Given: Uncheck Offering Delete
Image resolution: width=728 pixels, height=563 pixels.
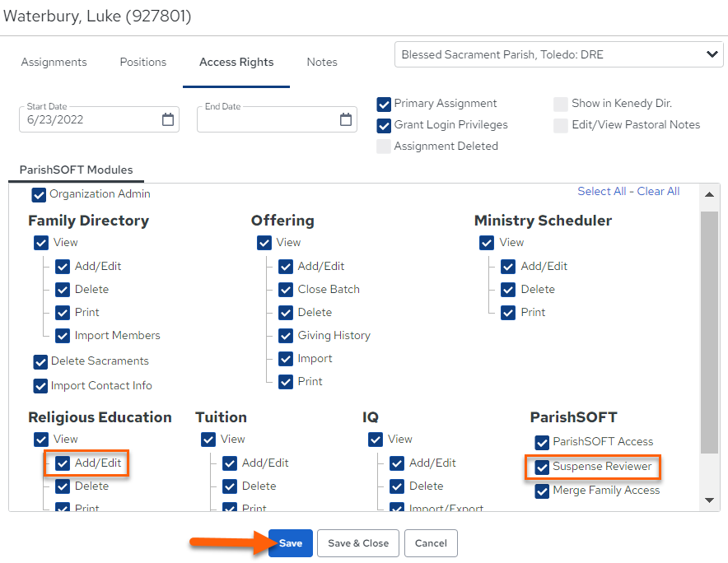Looking at the screenshot, I should [286, 312].
